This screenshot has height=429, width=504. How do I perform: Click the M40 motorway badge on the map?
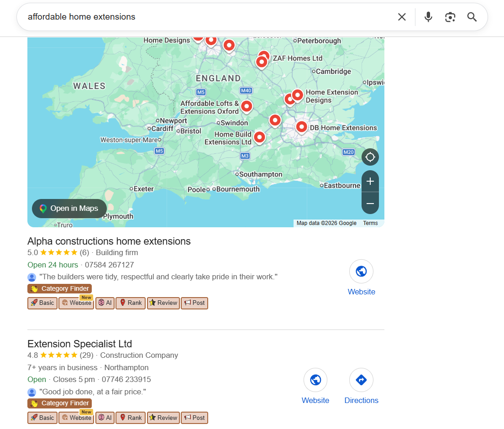pos(246,91)
